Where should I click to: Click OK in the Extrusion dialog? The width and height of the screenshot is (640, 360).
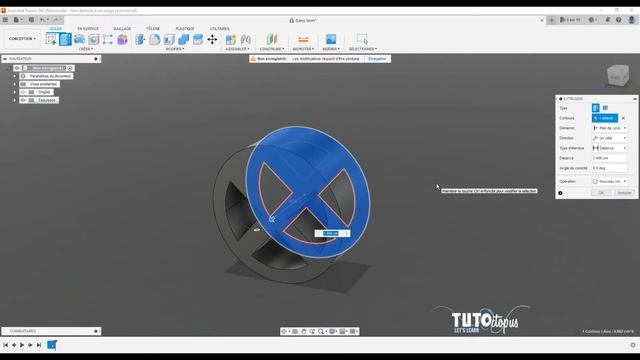coord(601,193)
